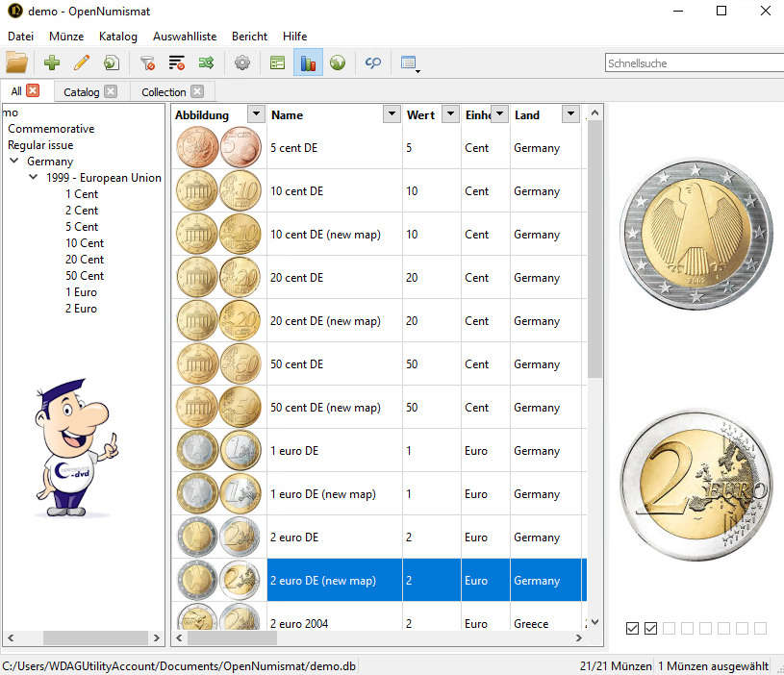The width and height of the screenshot is (784, 675).
Task: Open settings via the gear icon
Action: click(242, 63)
